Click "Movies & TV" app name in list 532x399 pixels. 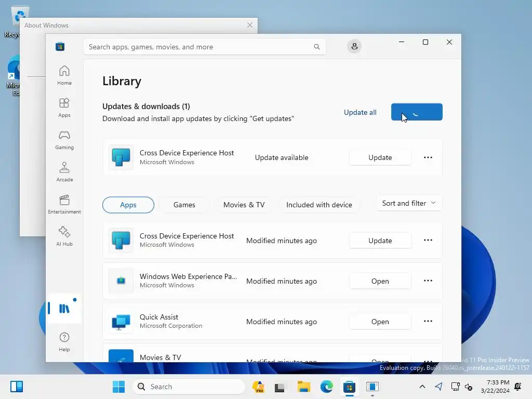(x=161, y=357)
